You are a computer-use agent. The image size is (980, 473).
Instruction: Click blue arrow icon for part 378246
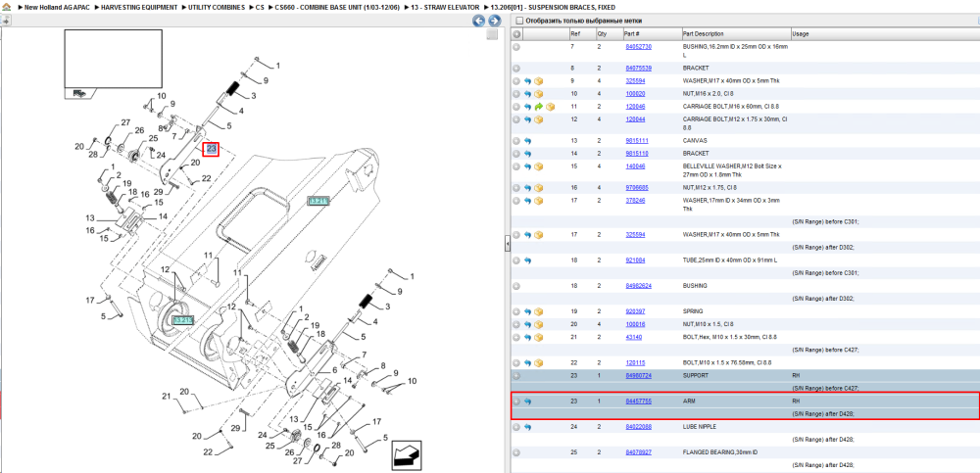point(527,201)
